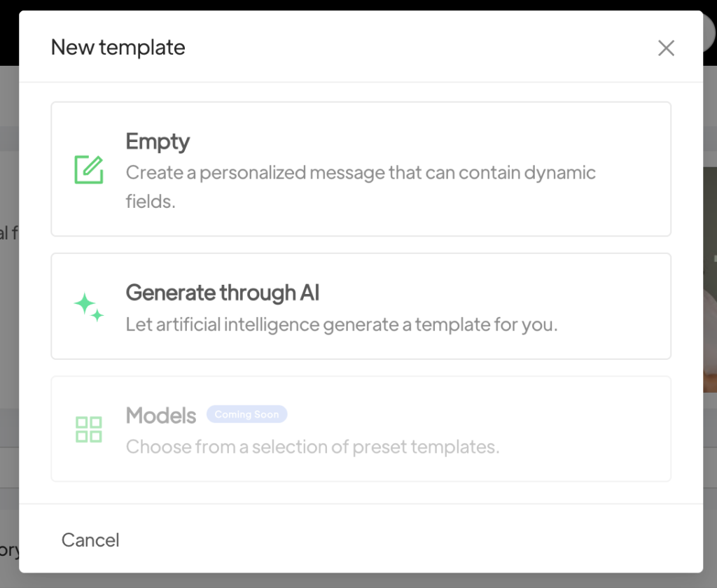Click the dimmed "ory" text at bottom-left

click(9, 549)
